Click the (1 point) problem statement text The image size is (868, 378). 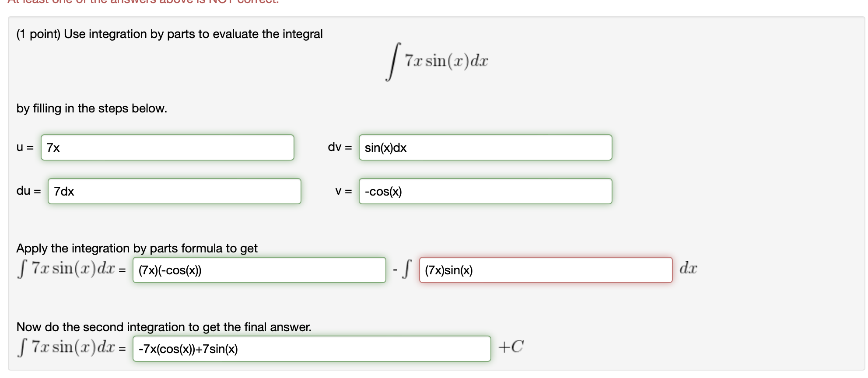pyautogui.click(x=169, y=34)
